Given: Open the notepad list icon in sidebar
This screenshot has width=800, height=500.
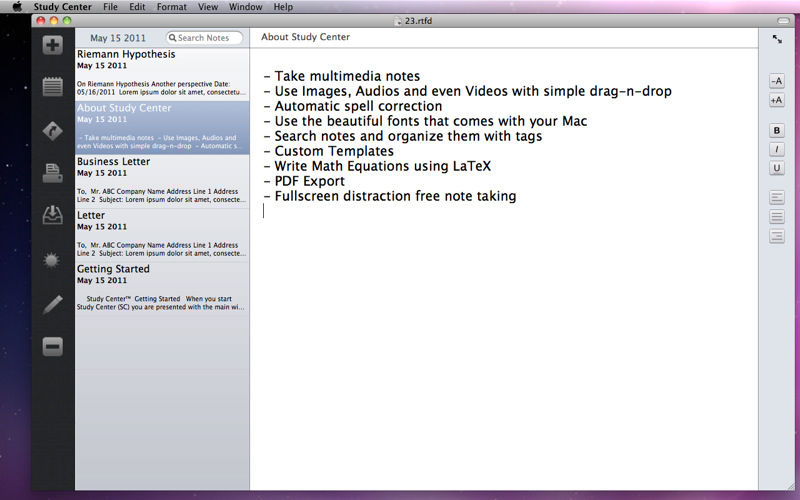Looking at the screenshot, I should pos(53,87).
